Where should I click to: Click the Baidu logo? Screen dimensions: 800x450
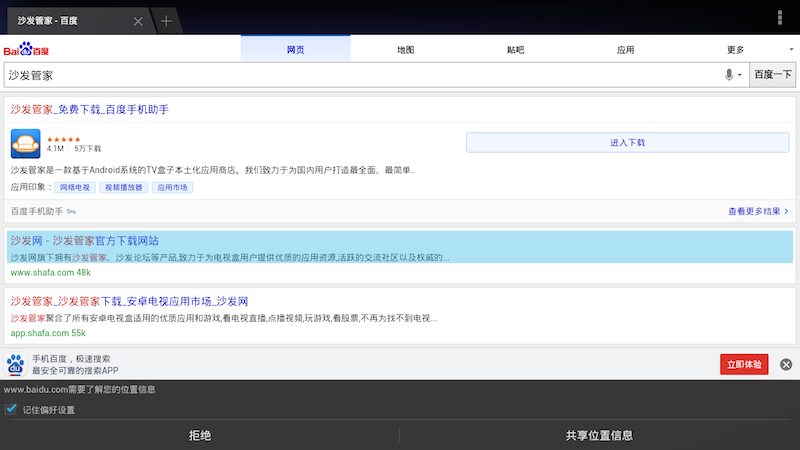[x=26, y=49]
